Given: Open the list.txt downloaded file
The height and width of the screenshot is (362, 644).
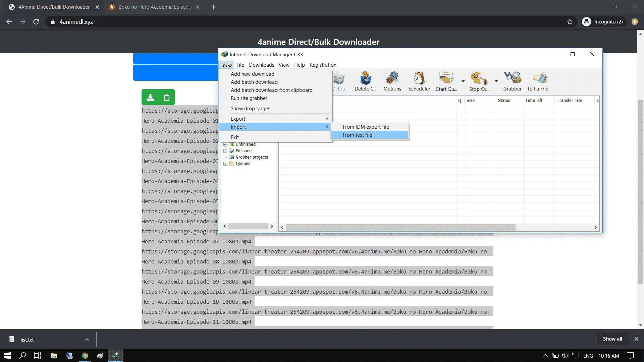Looking at the screenshot, I should (x=27, y=340).
